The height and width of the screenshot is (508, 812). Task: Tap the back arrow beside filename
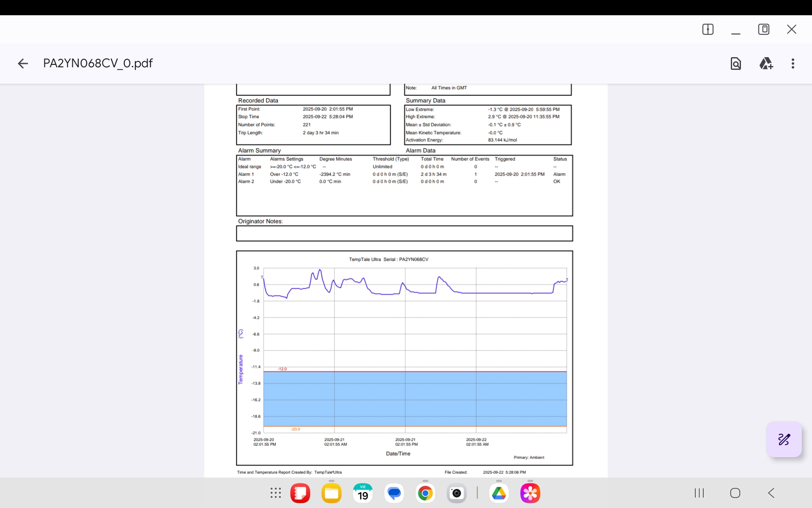(23, 63)
